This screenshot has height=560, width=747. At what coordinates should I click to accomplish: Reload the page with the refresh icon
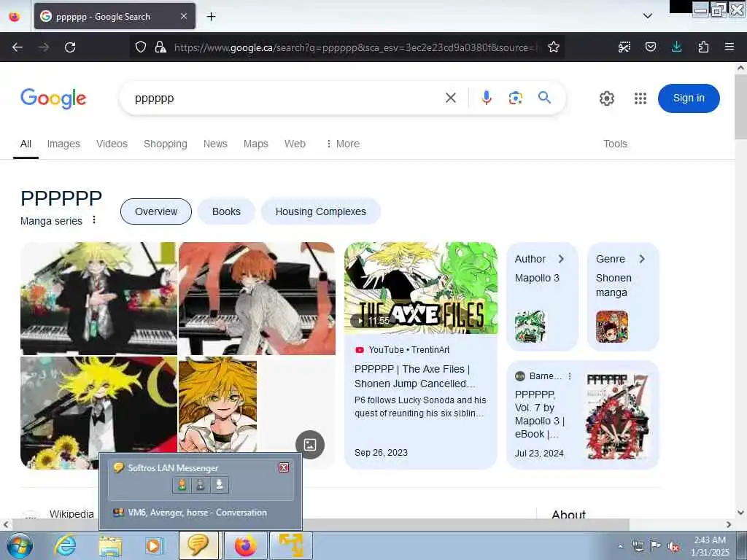pos(70,47)
